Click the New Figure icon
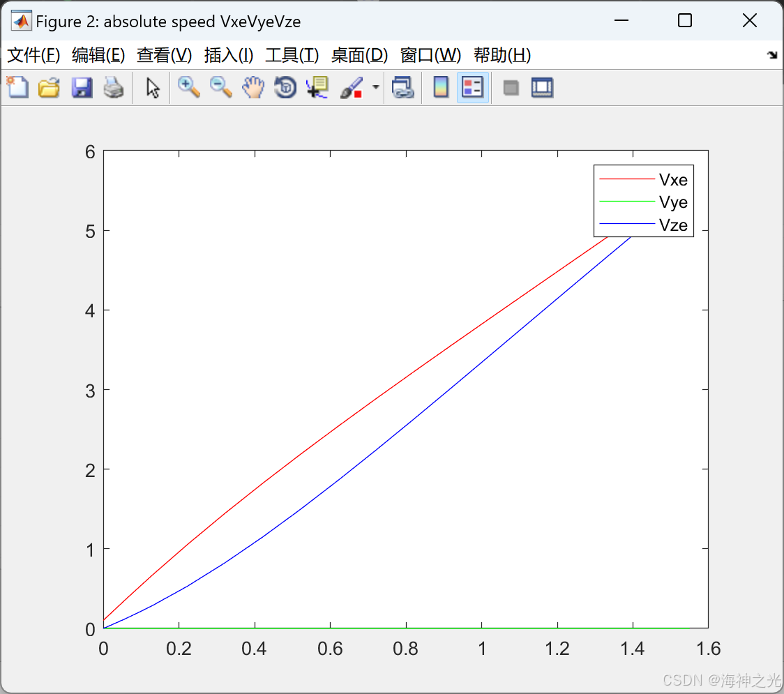Screen dimensions: 784x694 (17, 87)
